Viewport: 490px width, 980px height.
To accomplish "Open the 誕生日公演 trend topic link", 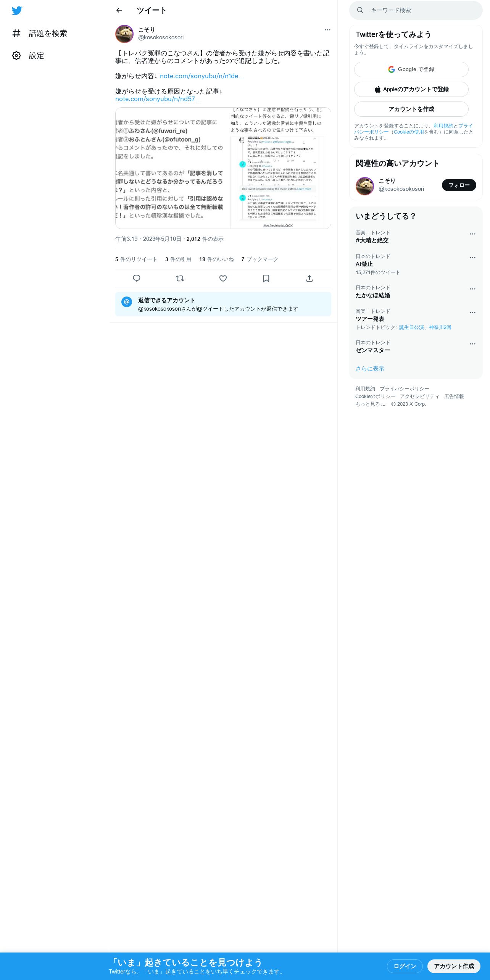I will coord(411,327).
